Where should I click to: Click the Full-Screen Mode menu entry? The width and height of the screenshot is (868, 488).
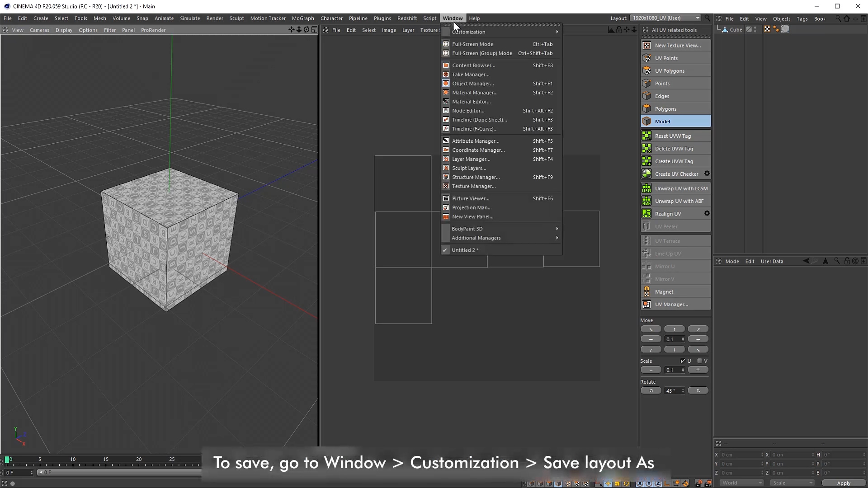501,44
